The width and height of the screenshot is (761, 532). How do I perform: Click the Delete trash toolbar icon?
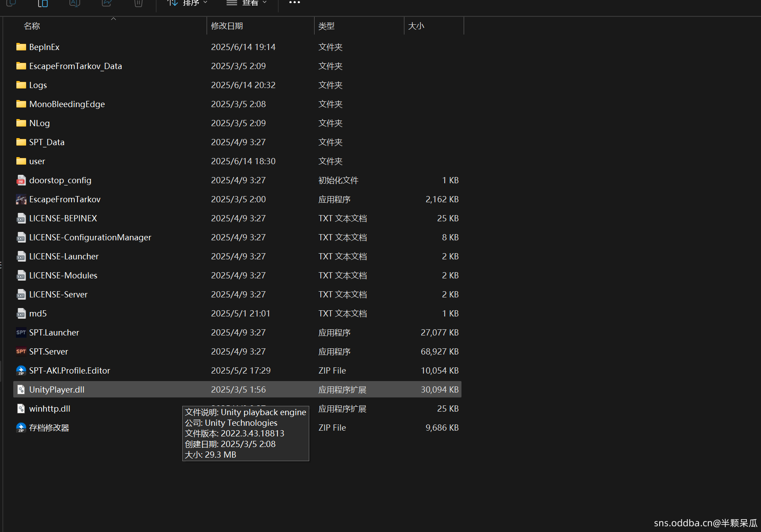point(138,3)
